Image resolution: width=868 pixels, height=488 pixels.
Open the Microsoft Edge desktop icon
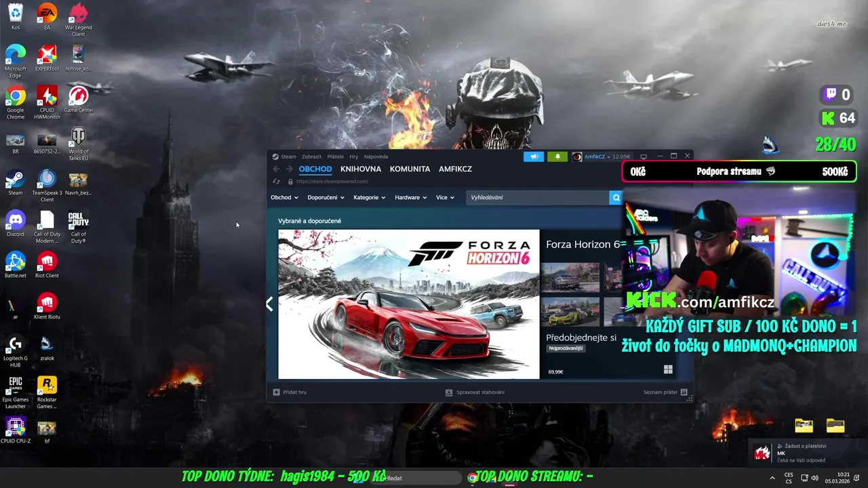point(16,62)
